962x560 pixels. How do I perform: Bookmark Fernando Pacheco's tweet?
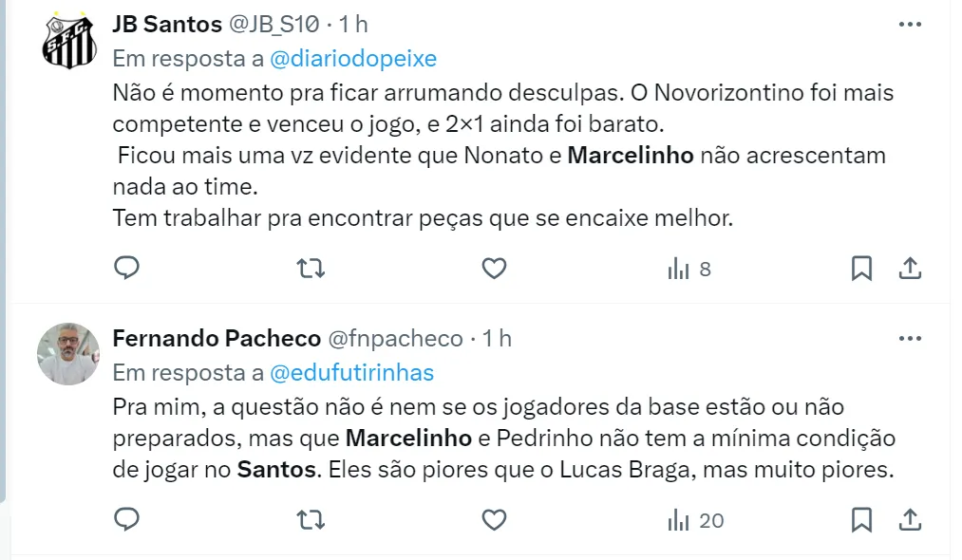click(x=861, y=519)
